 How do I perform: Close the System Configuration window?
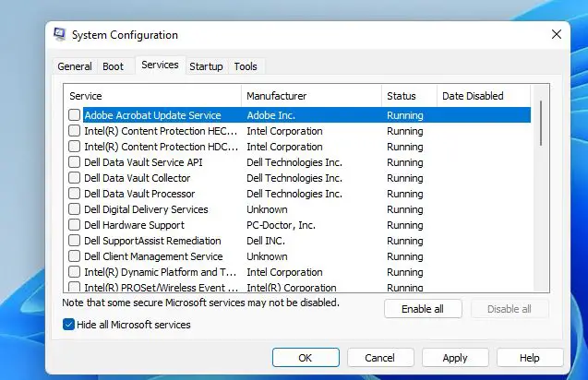(557, 34)
